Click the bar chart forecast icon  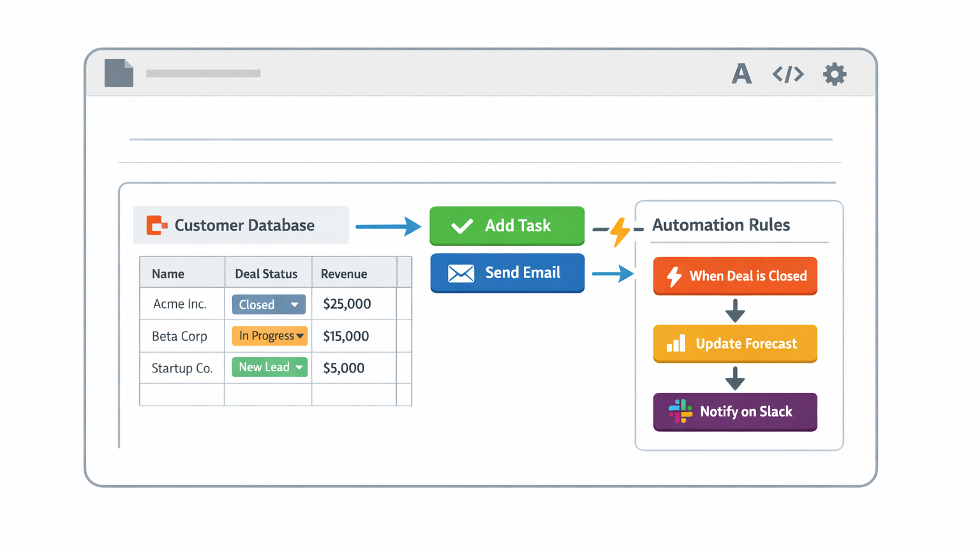pos(676,344)
